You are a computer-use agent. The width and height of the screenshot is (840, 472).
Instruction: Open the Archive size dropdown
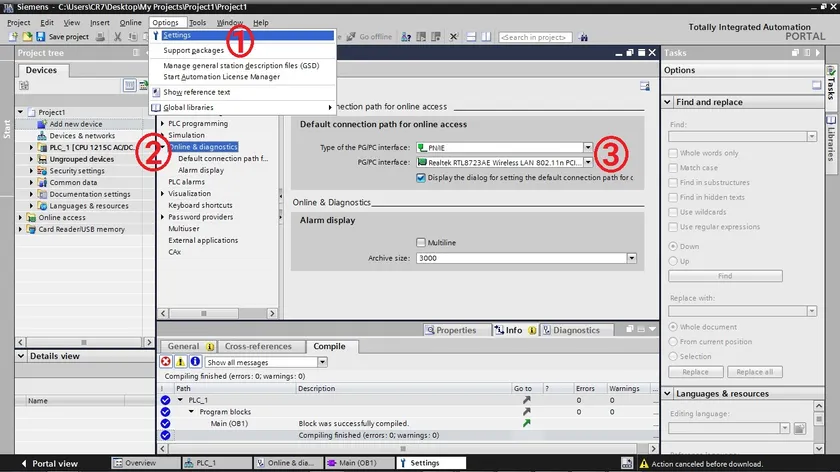click(632, 258)
